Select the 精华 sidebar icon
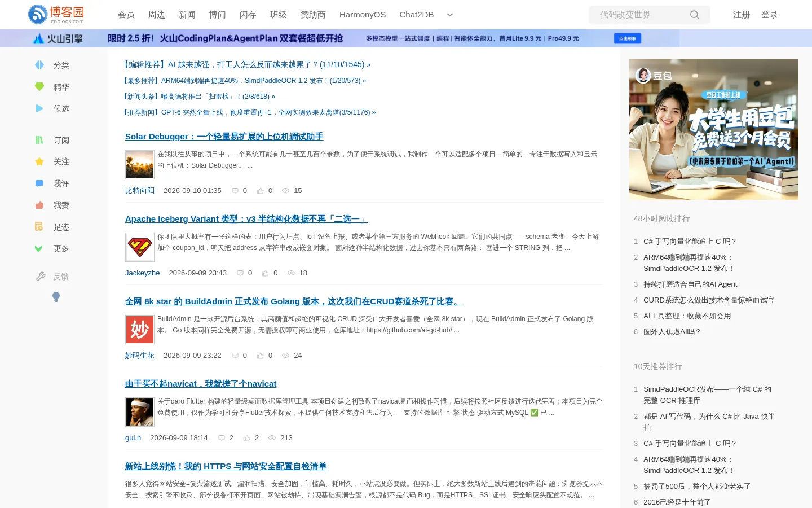The image size is (812, 508). click(x=39, y=87)
